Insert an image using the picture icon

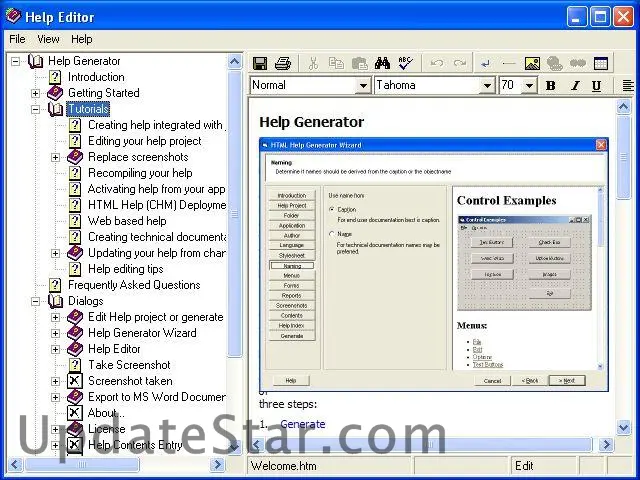[532, 63]
